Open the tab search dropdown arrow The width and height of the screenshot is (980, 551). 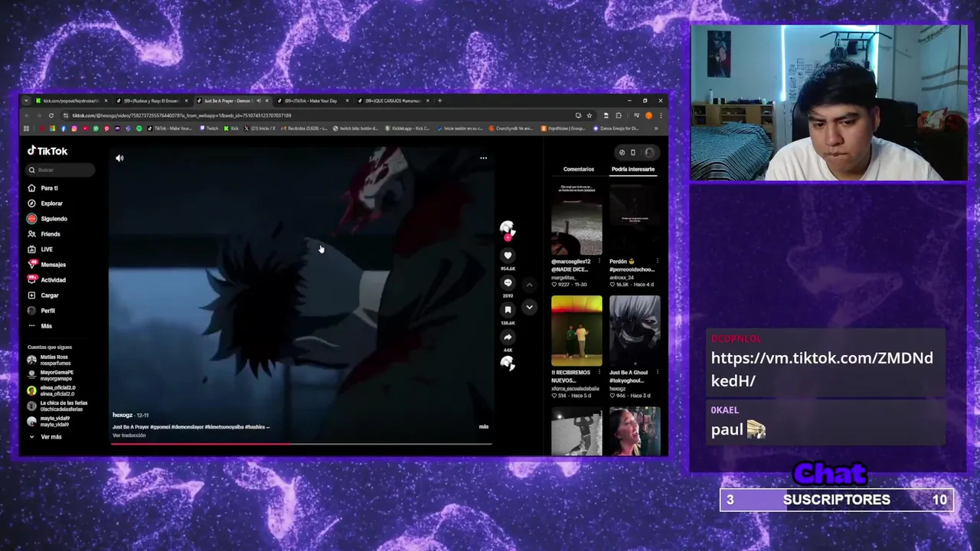(x=27, y=101)
